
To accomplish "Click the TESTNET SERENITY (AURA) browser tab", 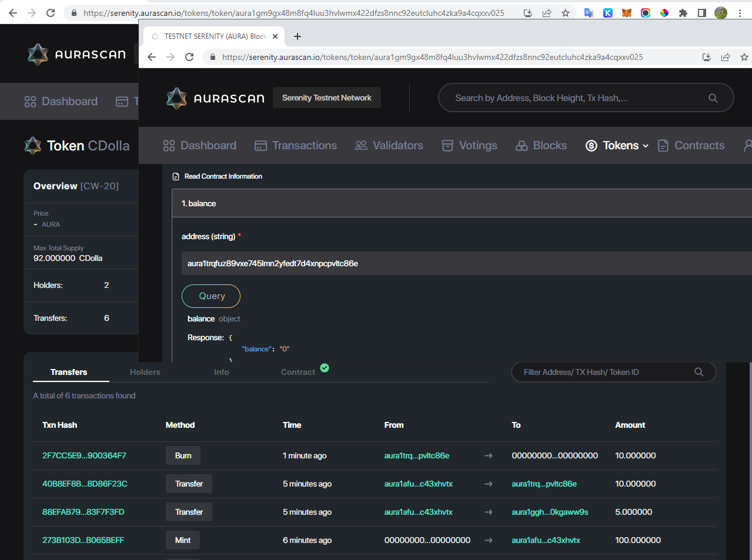I will point(215,36).
